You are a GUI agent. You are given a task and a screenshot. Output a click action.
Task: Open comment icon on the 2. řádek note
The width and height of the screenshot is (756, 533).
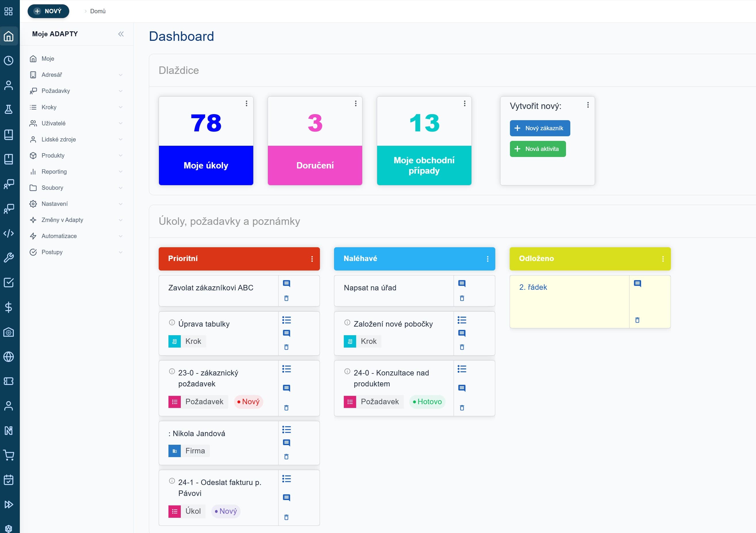click(638, 283)
